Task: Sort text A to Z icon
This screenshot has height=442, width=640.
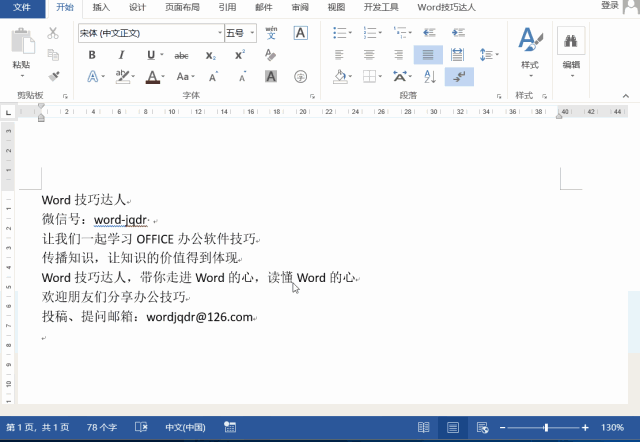Action: click(x=430, y=76)
